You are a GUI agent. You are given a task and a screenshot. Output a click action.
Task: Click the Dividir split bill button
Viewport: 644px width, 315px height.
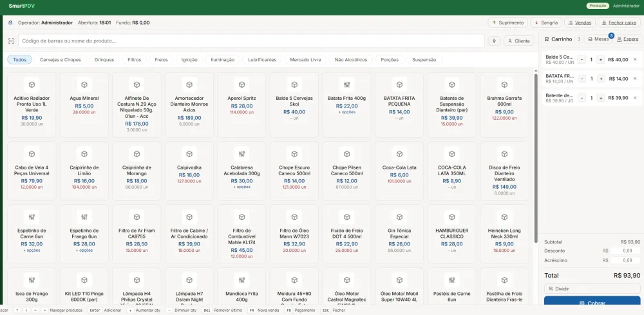(x=592, y=289)
